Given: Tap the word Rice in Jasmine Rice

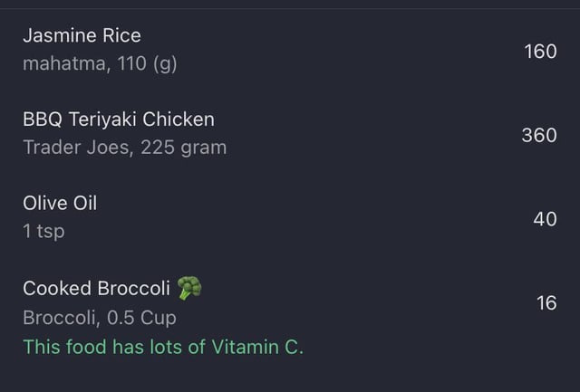Looking at the screenshot, I should [121, 36].
